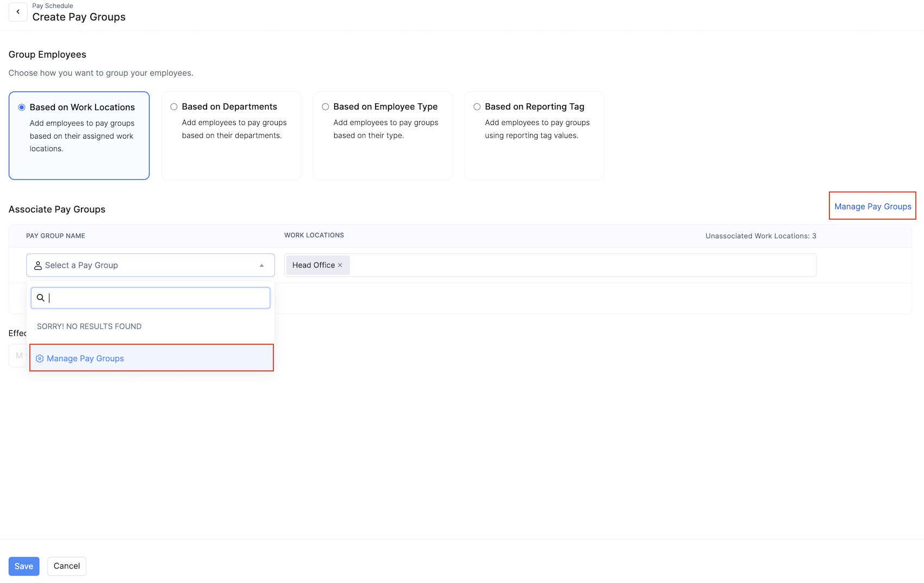Click the Work Locations column header

click(x=314, y=235)
